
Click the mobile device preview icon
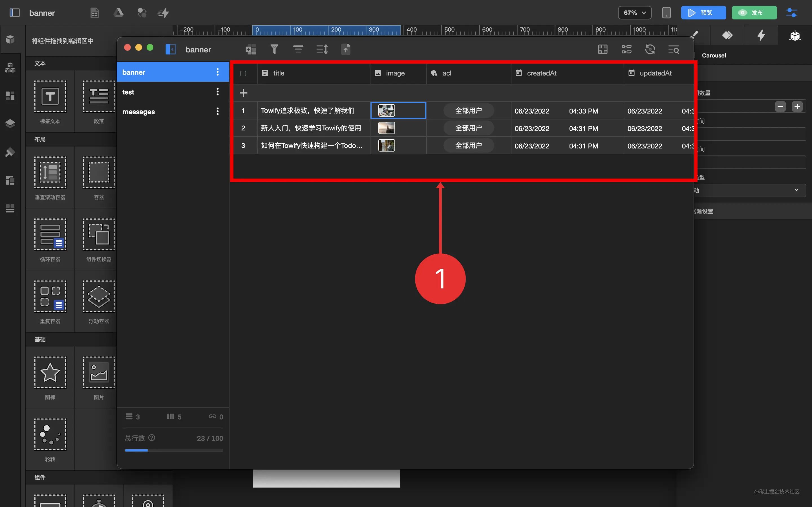point(667,13)
